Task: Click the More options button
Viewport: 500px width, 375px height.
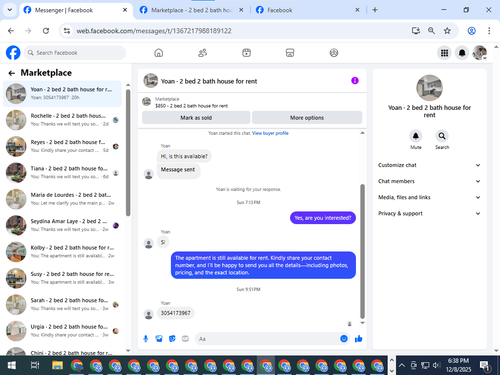Action: pos(307,118)
